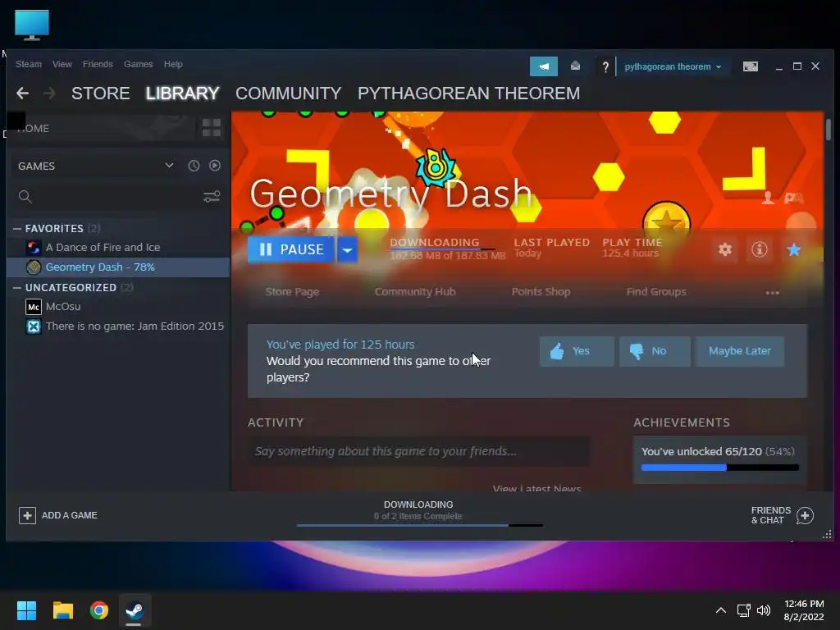Switch library to grid view icon
This screenshot has width=840, height=630.
[211, 128]
